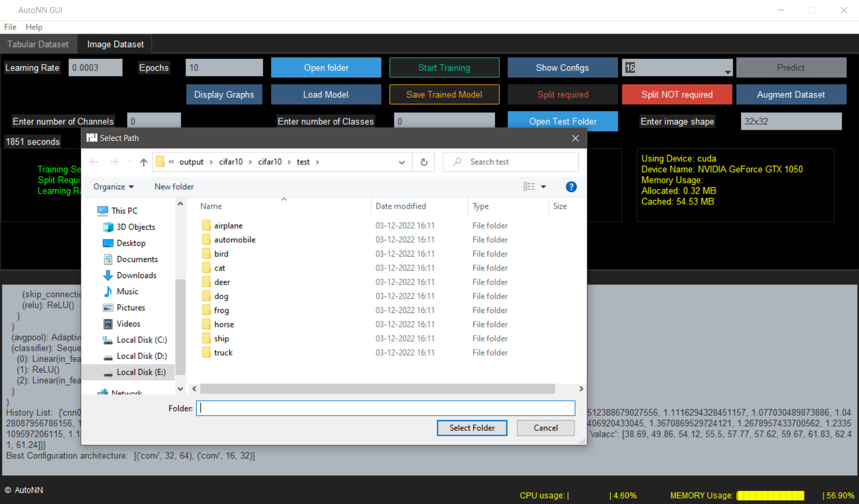Select the bird folder icon
This screenshot has height=504, width=859.
click(207, 253)
